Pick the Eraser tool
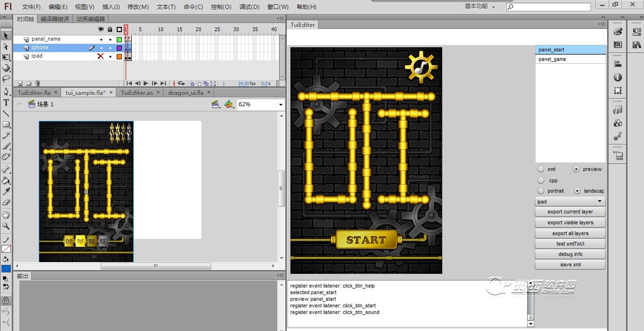This screenshot has height=331, width=644. click(6, 202)
